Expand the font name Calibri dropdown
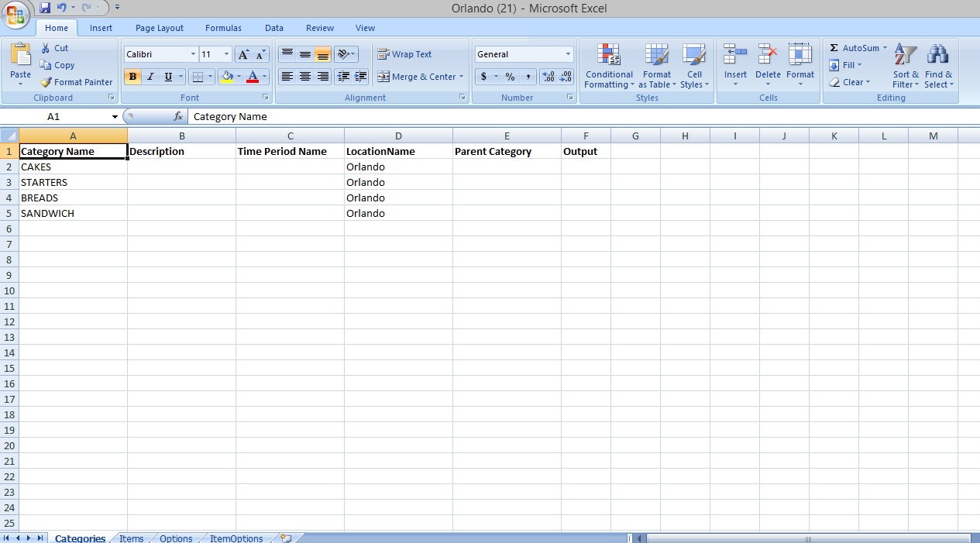This screenshot has height=543, width=980. coord(193,54)
